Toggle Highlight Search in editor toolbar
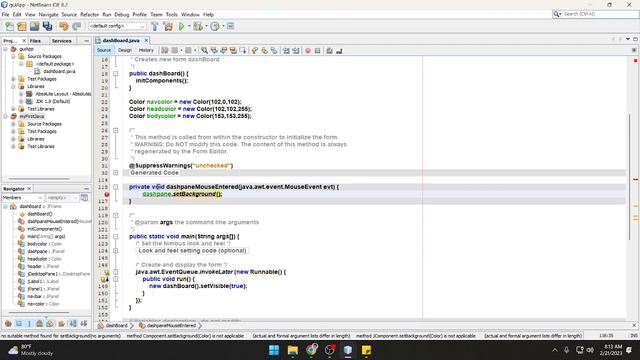640x360 pixels. point(233,50)
